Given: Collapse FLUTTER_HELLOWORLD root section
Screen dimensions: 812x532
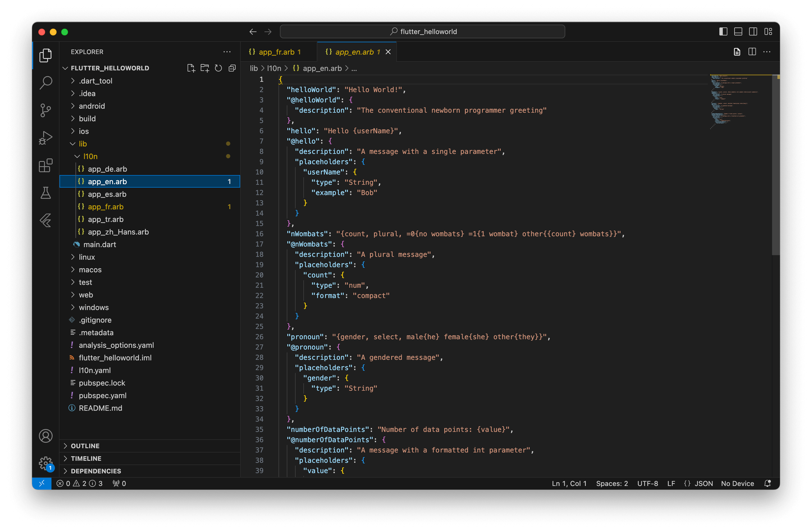Looking at the screenshot, I should coord(110,68).
